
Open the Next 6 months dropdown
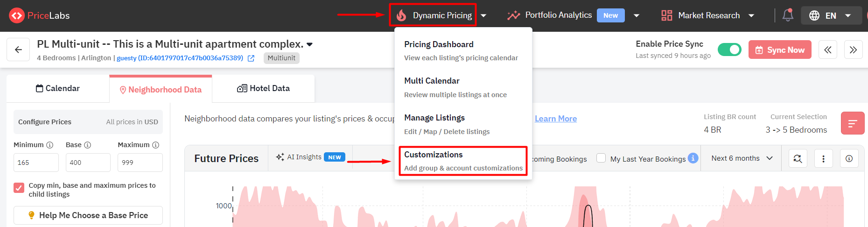click(x=742, y=158)
